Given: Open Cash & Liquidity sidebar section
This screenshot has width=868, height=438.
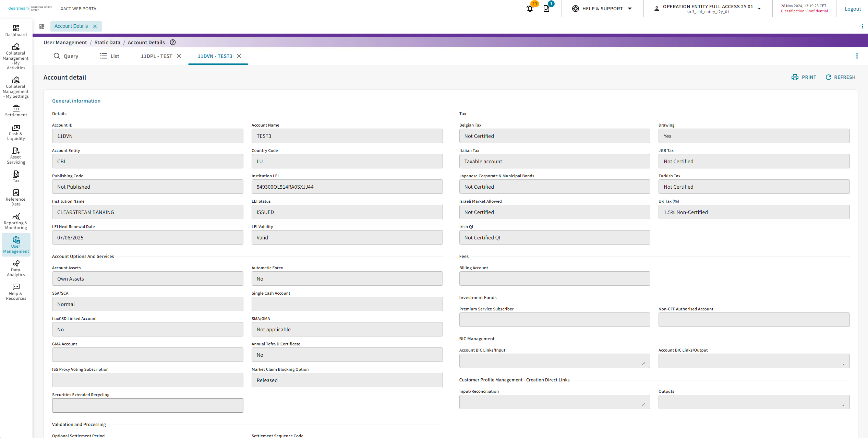Looking at the screenshot, I should [x=16, y=132].
